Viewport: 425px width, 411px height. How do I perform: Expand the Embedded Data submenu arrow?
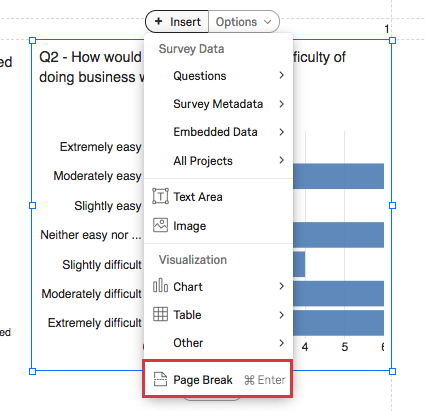click(282, 132)
